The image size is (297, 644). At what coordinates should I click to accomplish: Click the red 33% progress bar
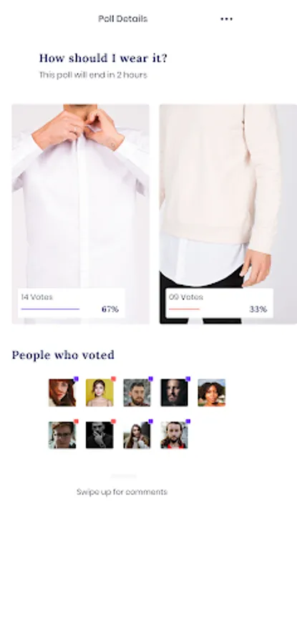[184, 309]
